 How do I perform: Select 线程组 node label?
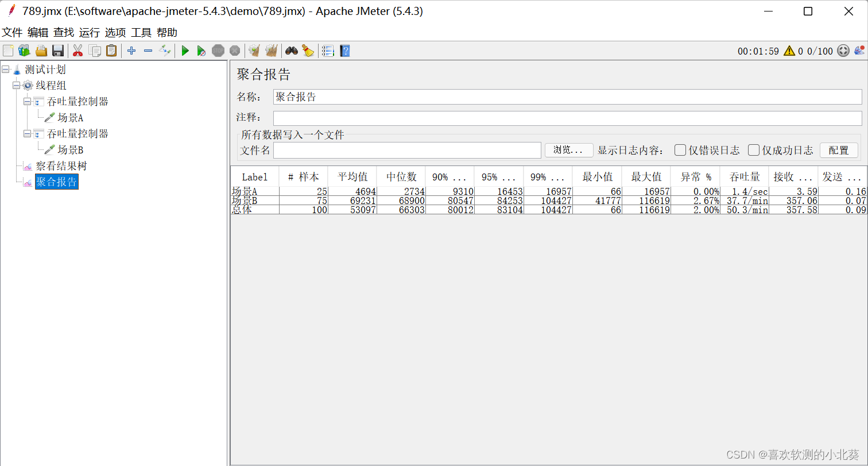(51, 86)
